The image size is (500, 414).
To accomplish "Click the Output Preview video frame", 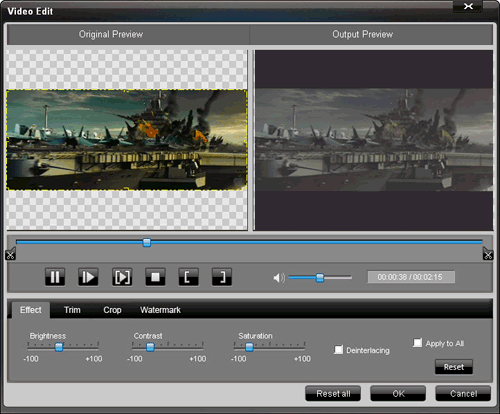I will [374, 140].
